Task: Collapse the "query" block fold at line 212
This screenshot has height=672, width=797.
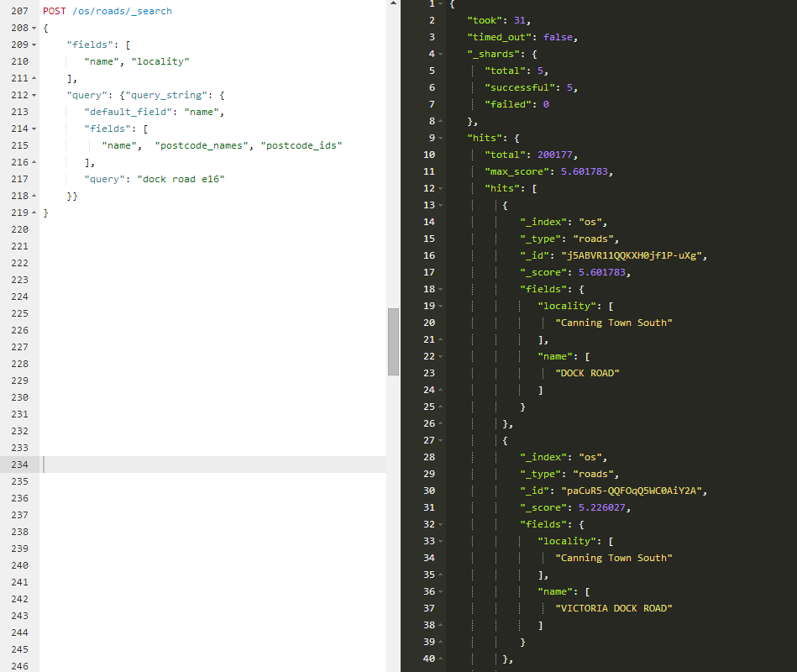Action: 34,95
